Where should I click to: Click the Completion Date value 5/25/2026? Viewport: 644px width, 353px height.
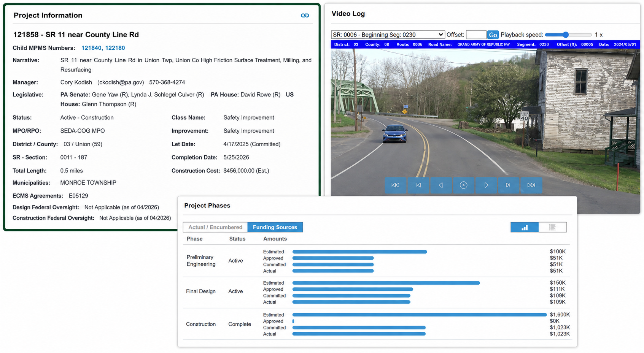(236, 157)
